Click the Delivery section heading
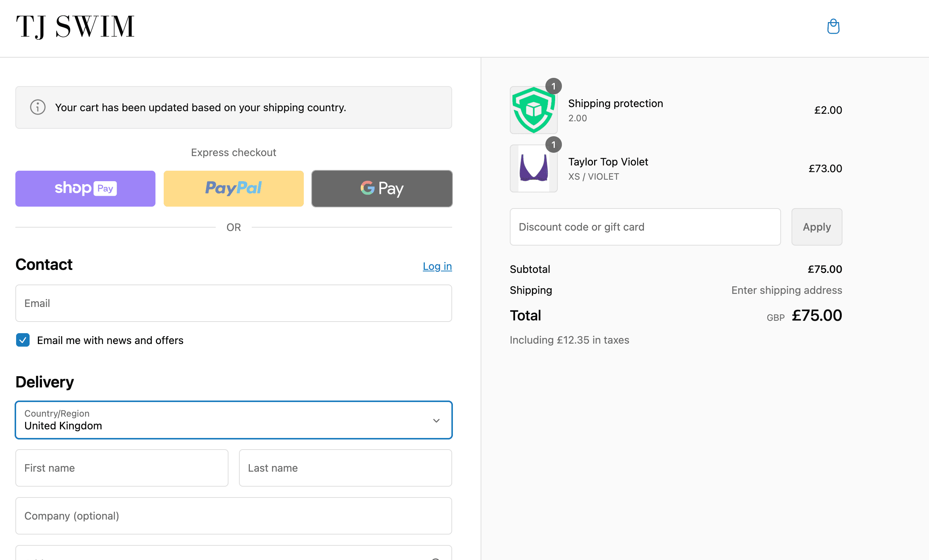This screenshot has width=929, height=560. click(45, 382)
